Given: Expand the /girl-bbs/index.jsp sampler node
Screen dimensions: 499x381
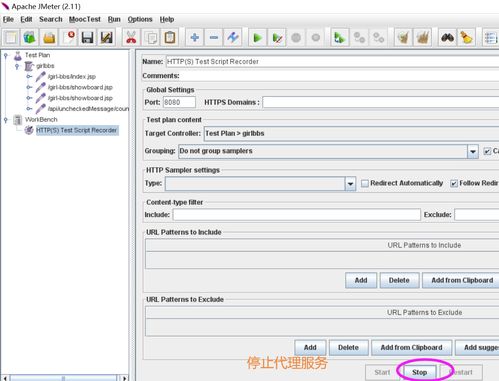Looking at the screenshot, I should click(29, 77).
